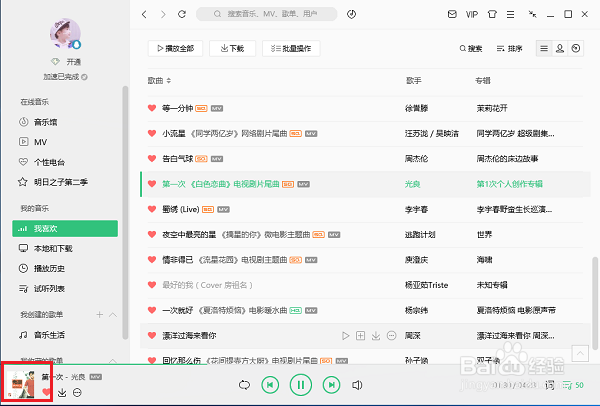Open the mail messages icon
The height and width of the screenshot is (406, 600).
coord(452,14)
